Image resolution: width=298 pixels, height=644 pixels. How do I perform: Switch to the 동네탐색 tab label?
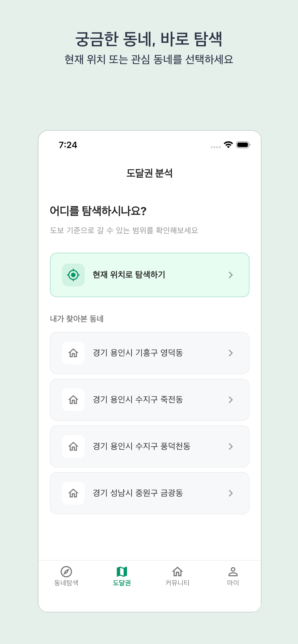click(x=66, y=583)
